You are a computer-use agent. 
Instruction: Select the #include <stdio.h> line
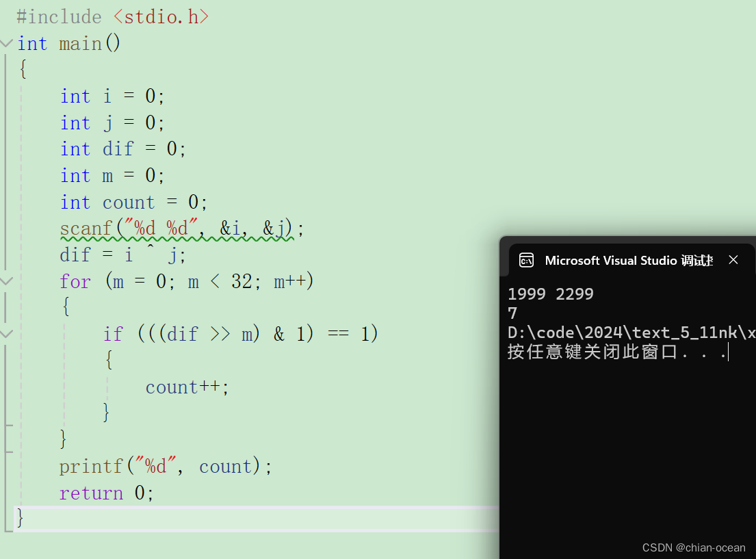click(x=109, y=16)
